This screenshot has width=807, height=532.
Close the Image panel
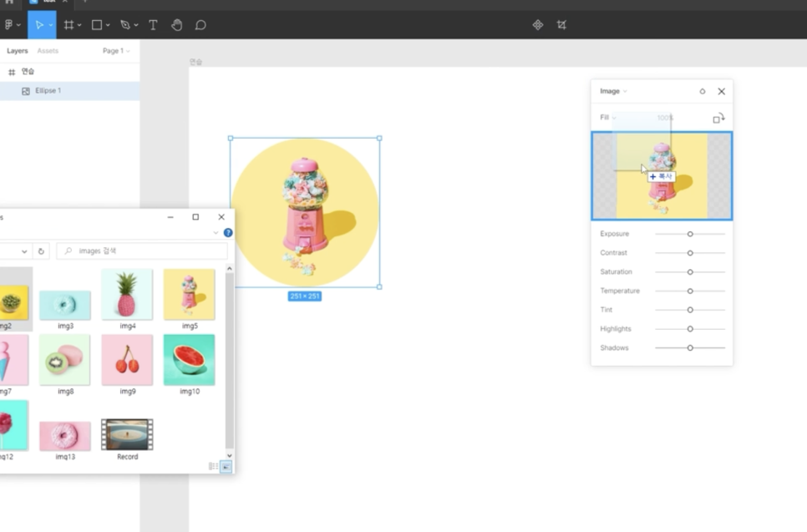722,91
